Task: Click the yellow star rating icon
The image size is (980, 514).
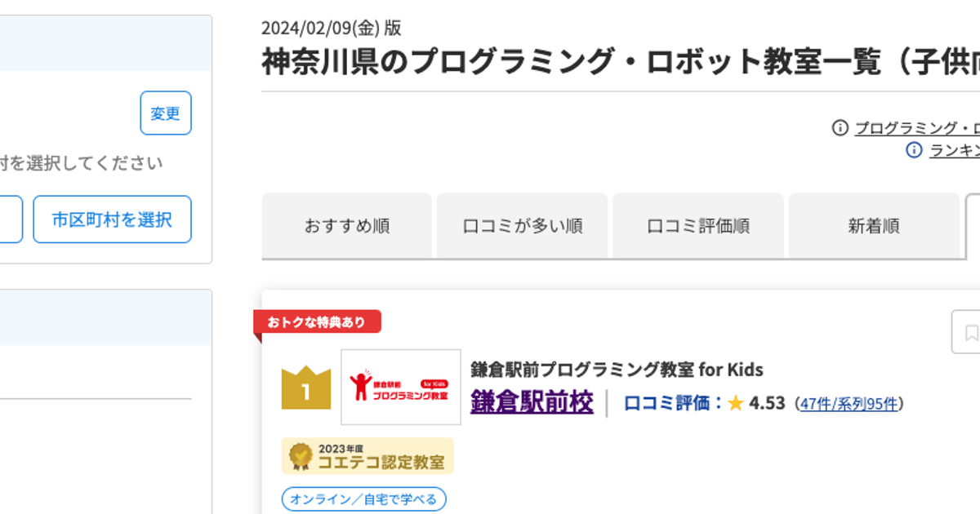Action: point(736,403)
